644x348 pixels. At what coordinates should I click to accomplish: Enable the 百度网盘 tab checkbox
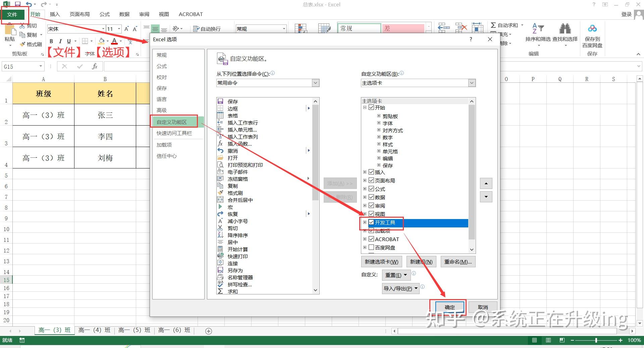tap(371, 248)
